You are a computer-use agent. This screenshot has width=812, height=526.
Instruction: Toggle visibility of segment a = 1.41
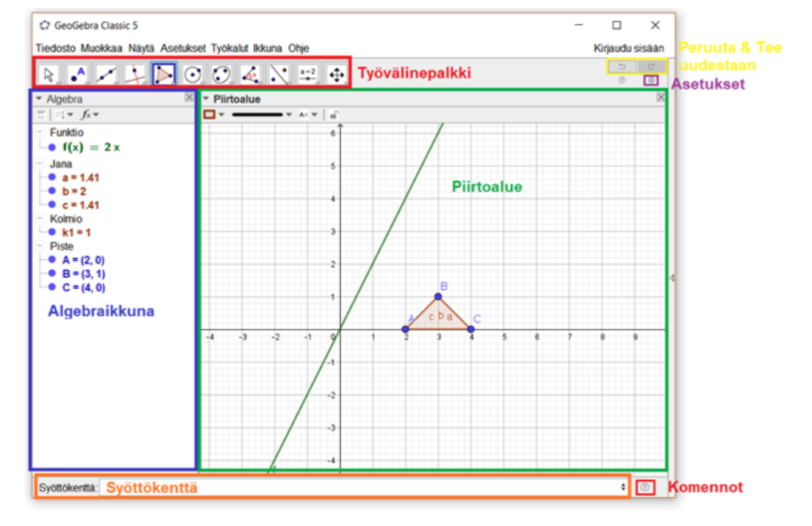[x=52, y=177]
